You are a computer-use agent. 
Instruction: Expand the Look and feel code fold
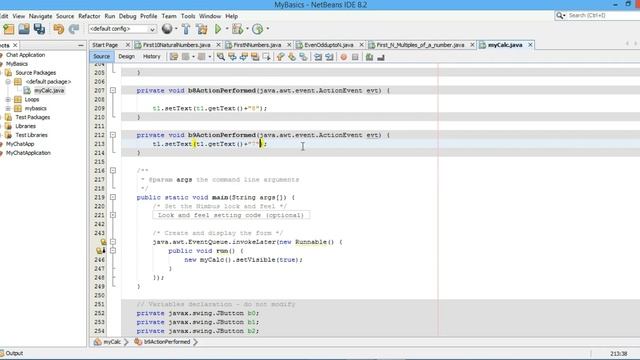[113, 215]
